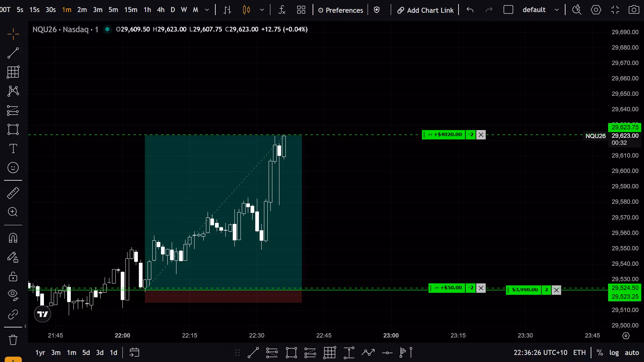Open chart Preferences
This screenshot has height=362, width=644.
[x=340, y=10]
